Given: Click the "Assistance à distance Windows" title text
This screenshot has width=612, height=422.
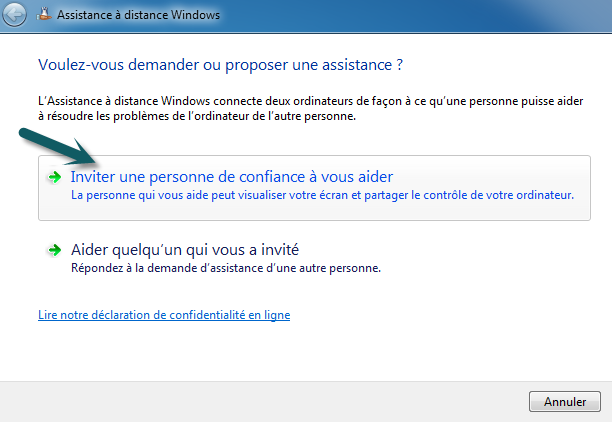Looking at the screenshot, I should [139, 16].
